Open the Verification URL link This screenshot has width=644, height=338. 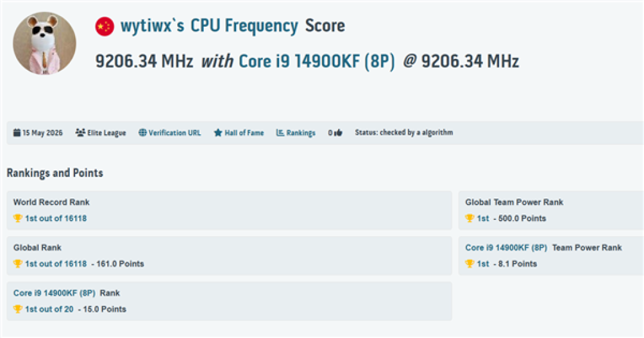click(175, 133)
